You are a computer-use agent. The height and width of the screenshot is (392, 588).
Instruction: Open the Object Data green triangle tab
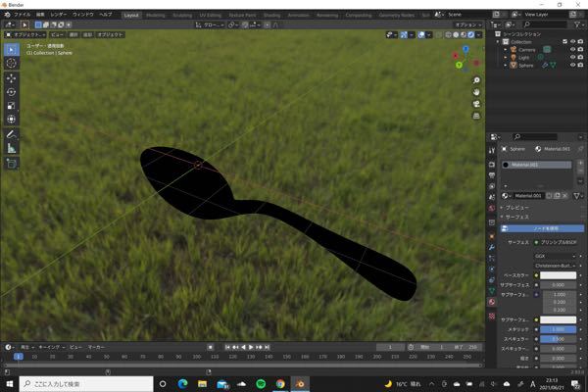[492, 291]
